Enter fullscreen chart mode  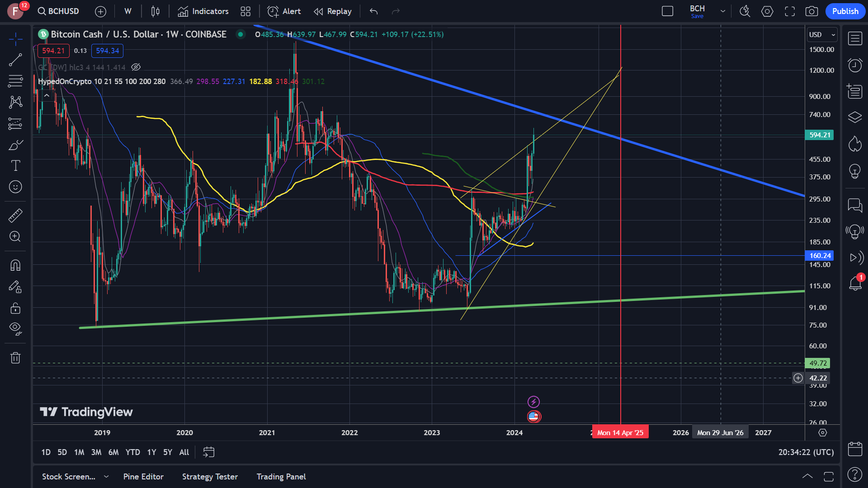coord(790,11)
